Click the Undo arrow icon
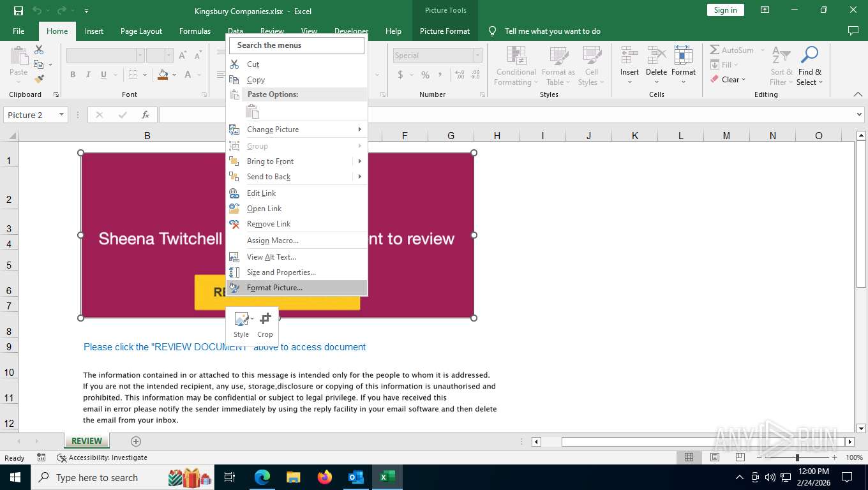This screenshot has width=868, height=490. tap(37, 10)
